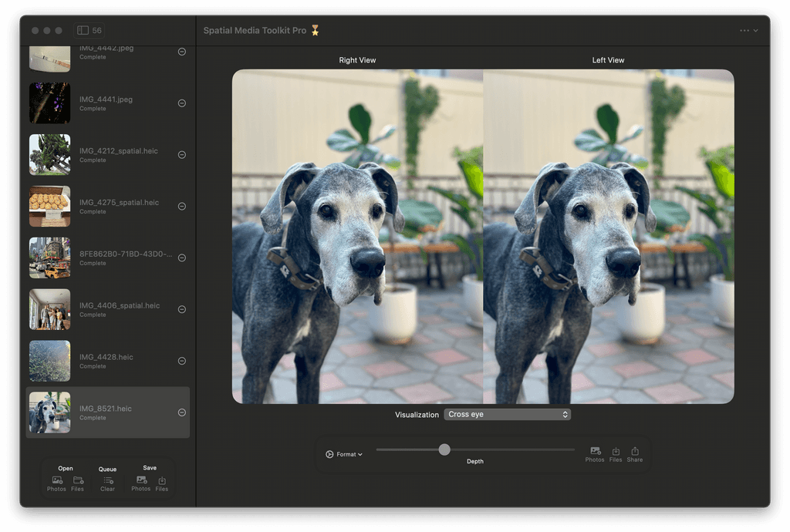Save the result to Photos
This screenshot has width=790, height=532.
pos(140,478)
